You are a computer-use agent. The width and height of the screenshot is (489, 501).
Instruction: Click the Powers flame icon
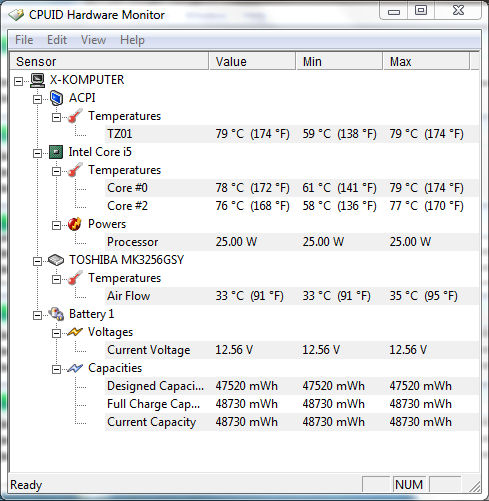(75, 224)
